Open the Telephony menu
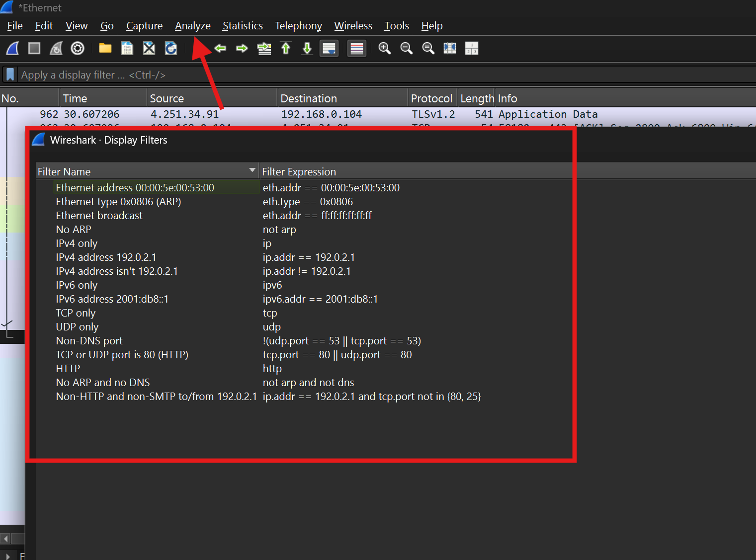The height and width of the screenshot is (560, 756). [x=298, y=26]
